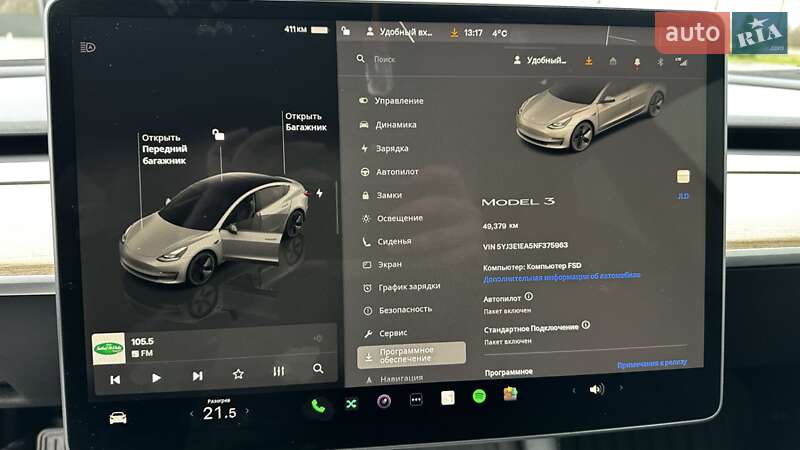The width and height of the screenshot is (800, 450).
Task: Tap the volume speaker icon
Action: coord(596,389)
